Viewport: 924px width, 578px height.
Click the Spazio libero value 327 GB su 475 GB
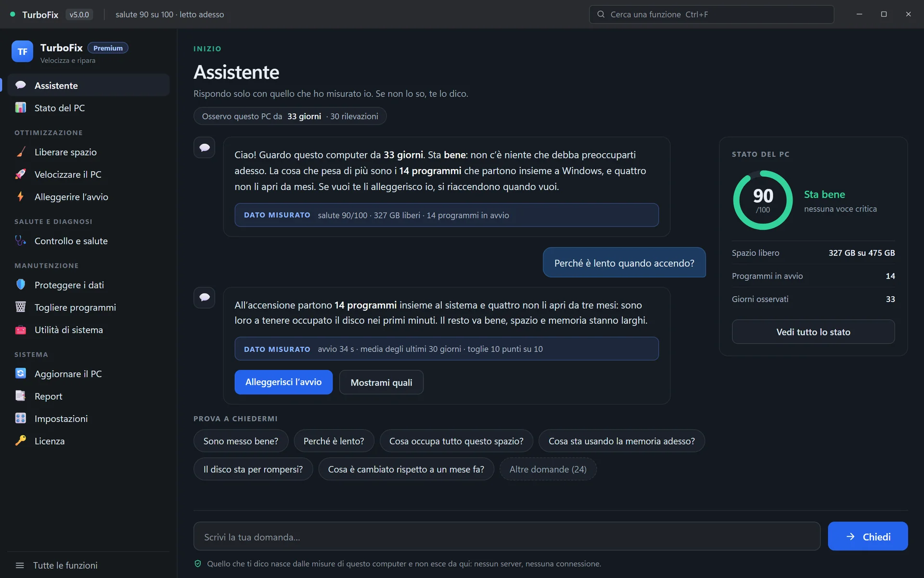point(861,253)
